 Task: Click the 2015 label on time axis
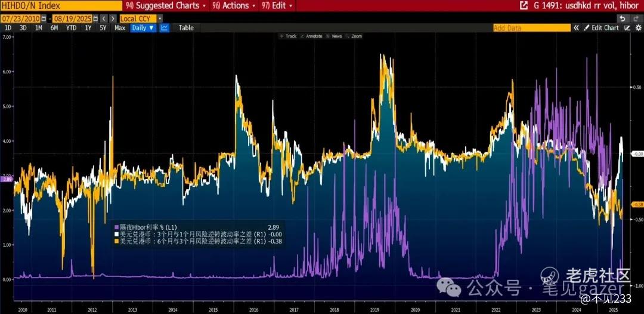tap(213, 309)
